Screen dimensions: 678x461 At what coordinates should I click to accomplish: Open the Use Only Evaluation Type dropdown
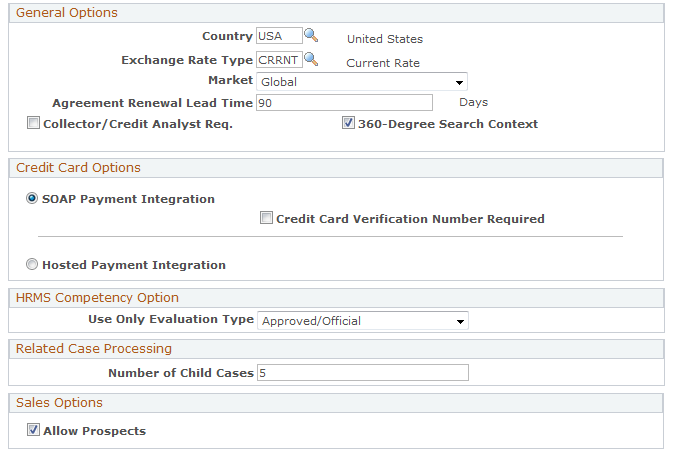click(x=362, y=321)
